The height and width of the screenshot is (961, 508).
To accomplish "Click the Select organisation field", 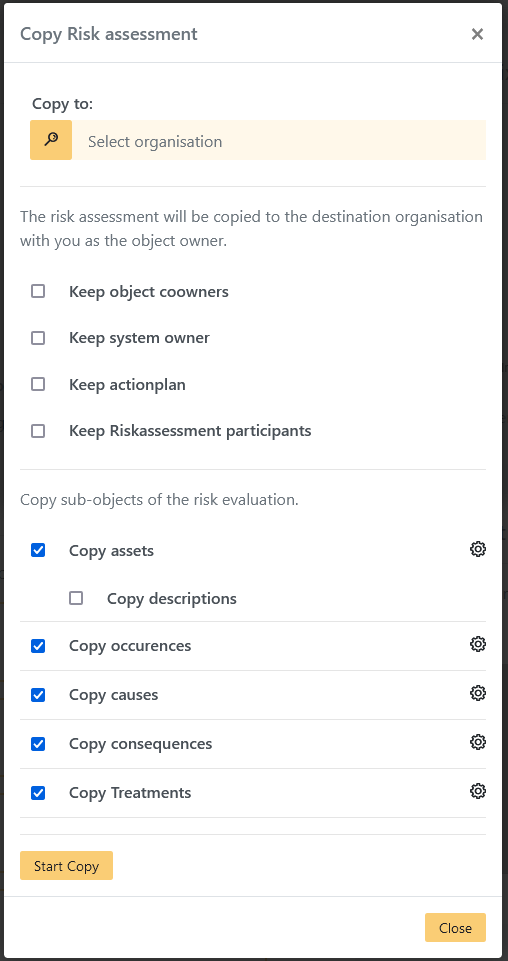I will 279,140.
